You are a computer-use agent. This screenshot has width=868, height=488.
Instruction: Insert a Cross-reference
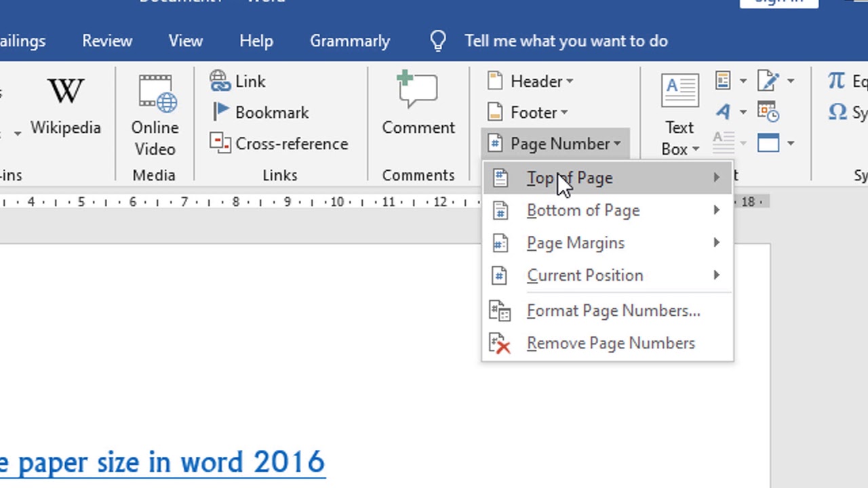tap(281, 144)
